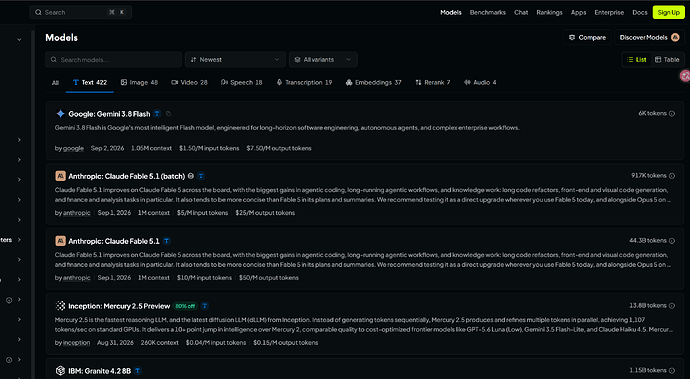Click the info icon next to 6K tokens
The image size is (690, 379).
tap(672, 114)
